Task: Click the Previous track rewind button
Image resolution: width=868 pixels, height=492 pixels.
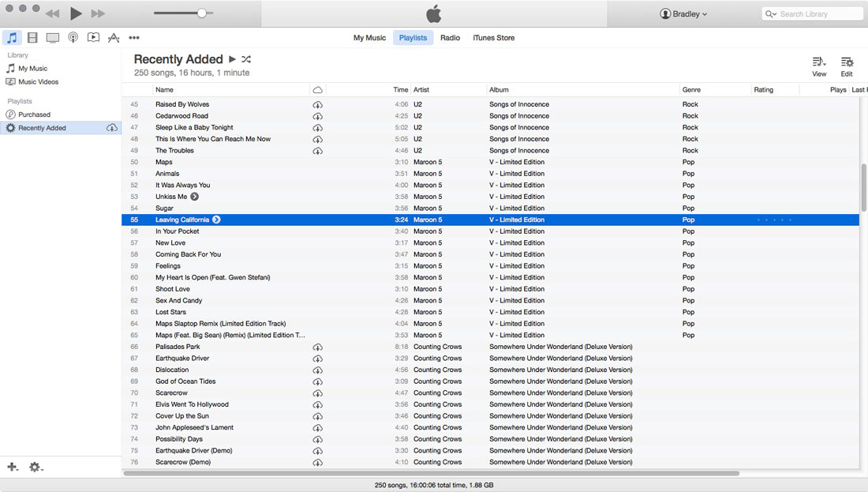Action: coord(52,14)
